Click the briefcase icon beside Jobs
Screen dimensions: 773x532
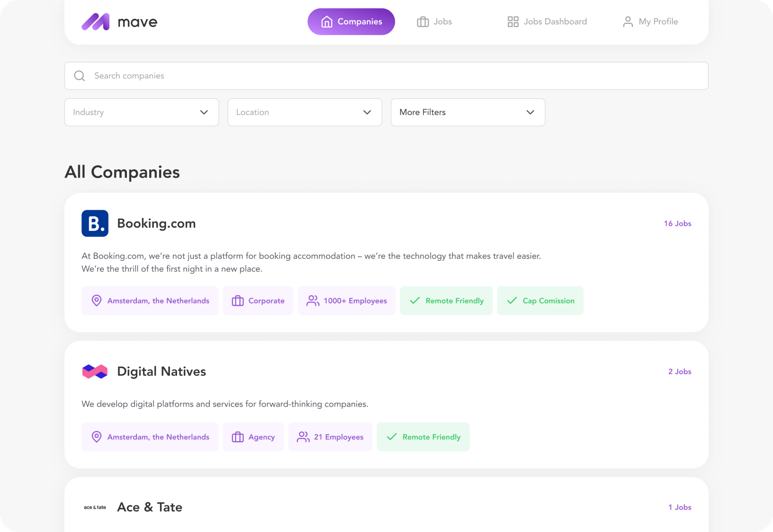(x=423, y=22)
